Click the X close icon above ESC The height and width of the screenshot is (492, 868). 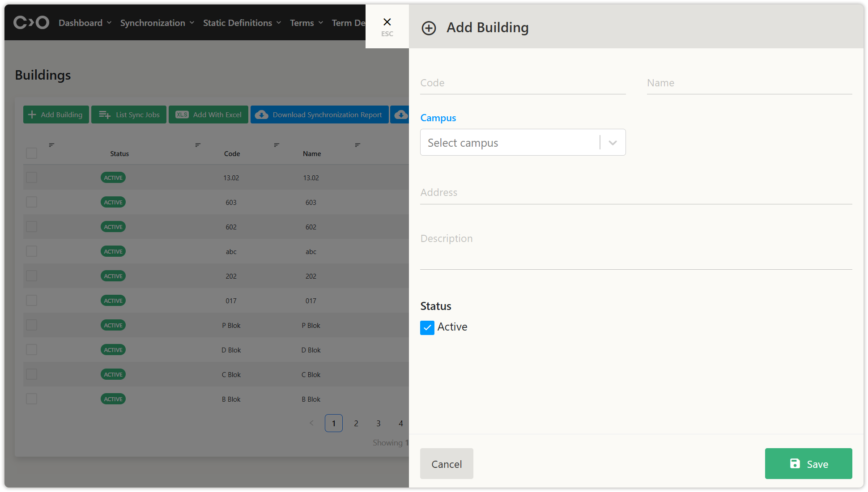click(x=387, y=22)
